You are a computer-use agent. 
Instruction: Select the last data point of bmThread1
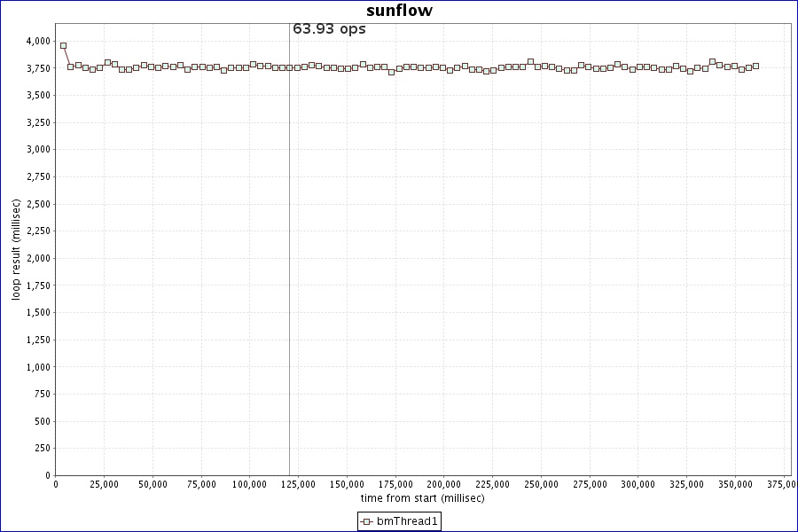pos(755,66)
